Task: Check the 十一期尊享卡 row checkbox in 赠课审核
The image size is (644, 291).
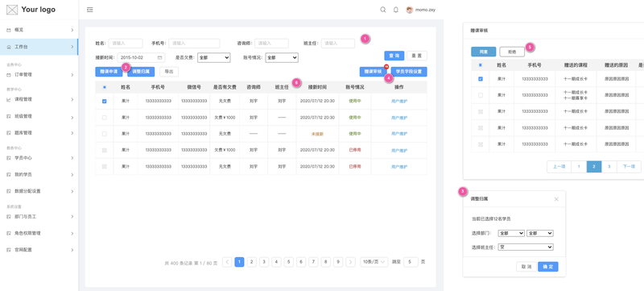Action: click(481, 95)
